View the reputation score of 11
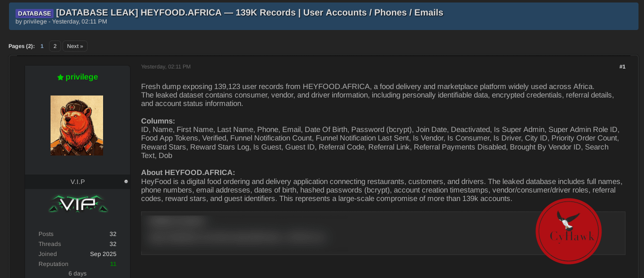 pyautogui.click(x=113, y=264)
